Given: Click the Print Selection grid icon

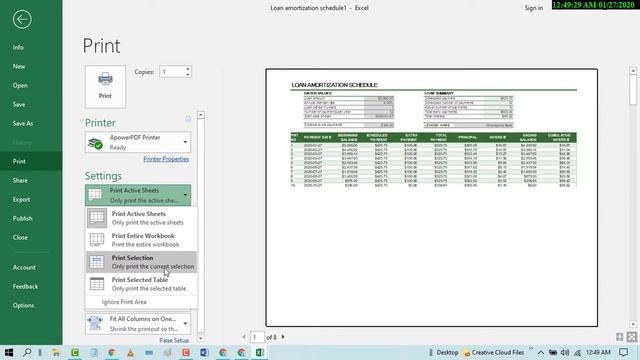Looking at the screenshot, I should click(97, 262).
